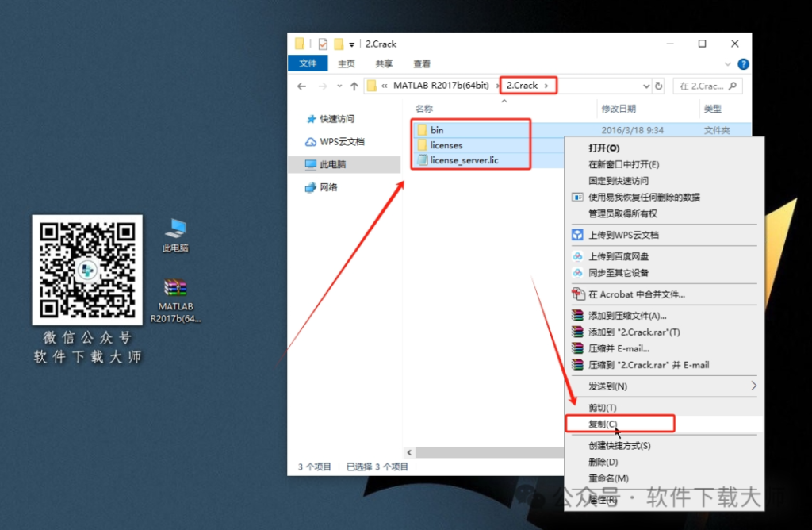Switch to the 查看 ribbon tab

[x=421, y=63]
